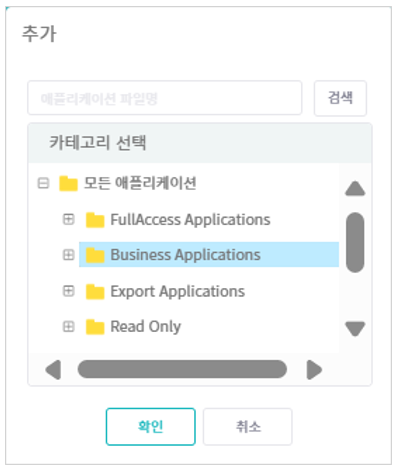Click the 검색 search button
Screen dimensions: 394x469
[340, 98]
